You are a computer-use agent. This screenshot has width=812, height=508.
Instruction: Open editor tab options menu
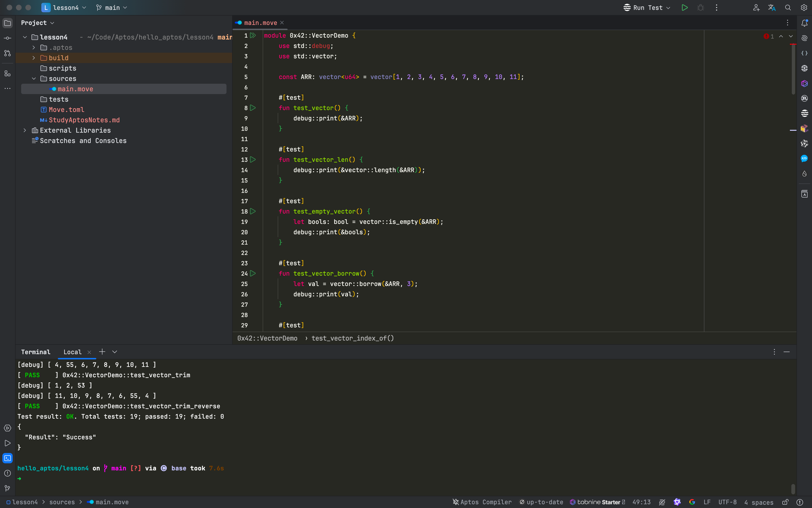pos(788,23)
